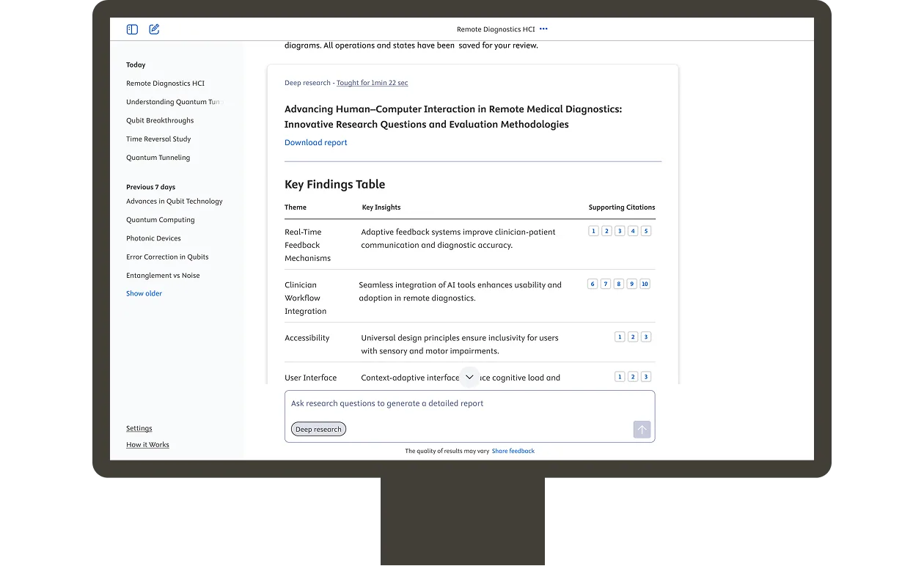Toggle citation 7 for Clinician Workflow Integration

606,284
